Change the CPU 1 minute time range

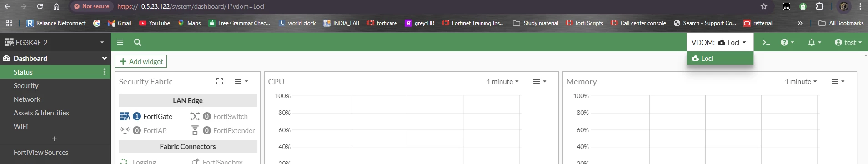(x=502, y=82)
